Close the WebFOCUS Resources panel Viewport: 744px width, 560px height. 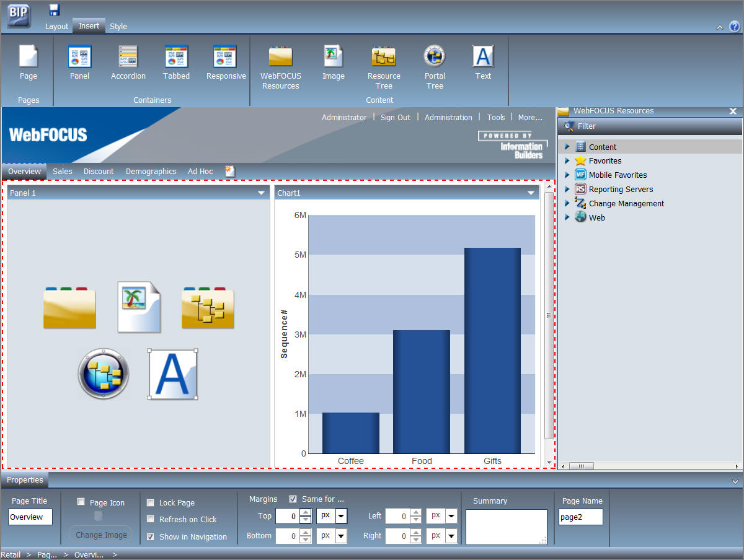coord(733,111)
